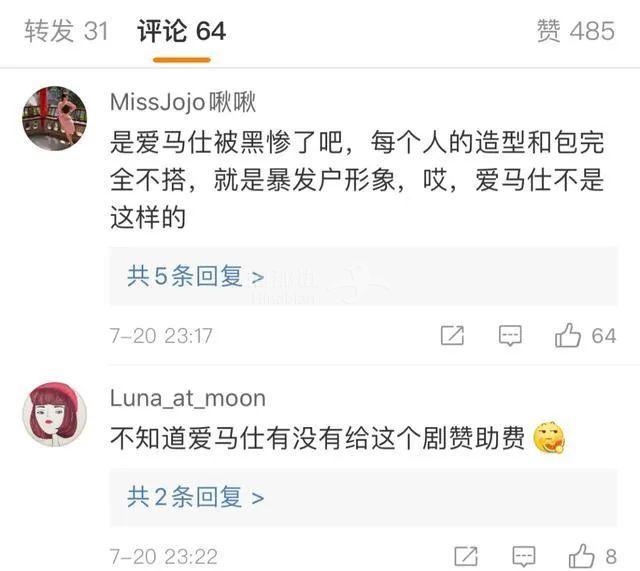Repost Luna_at_moon's comment via share icon
Image resolution: width=640 pixels, height=571 pixels.
coord(465,556)
